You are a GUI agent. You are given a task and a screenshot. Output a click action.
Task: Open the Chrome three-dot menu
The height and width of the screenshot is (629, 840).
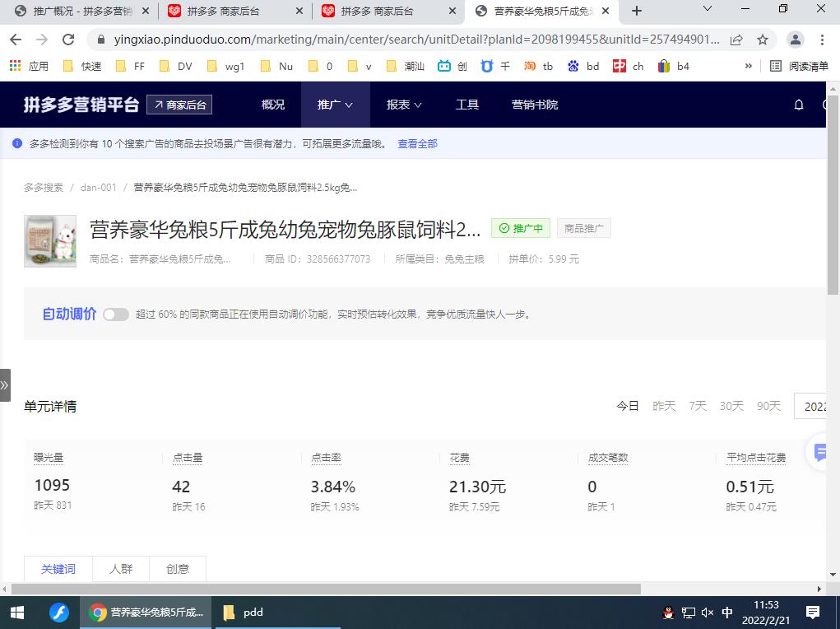point(823,40)
